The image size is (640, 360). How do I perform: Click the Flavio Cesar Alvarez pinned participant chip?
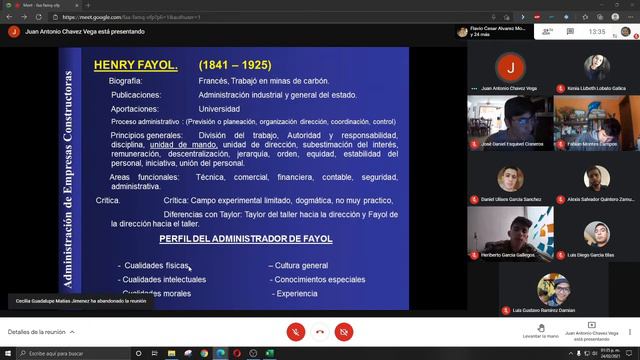pyautogui.click(x=495, y=32)
